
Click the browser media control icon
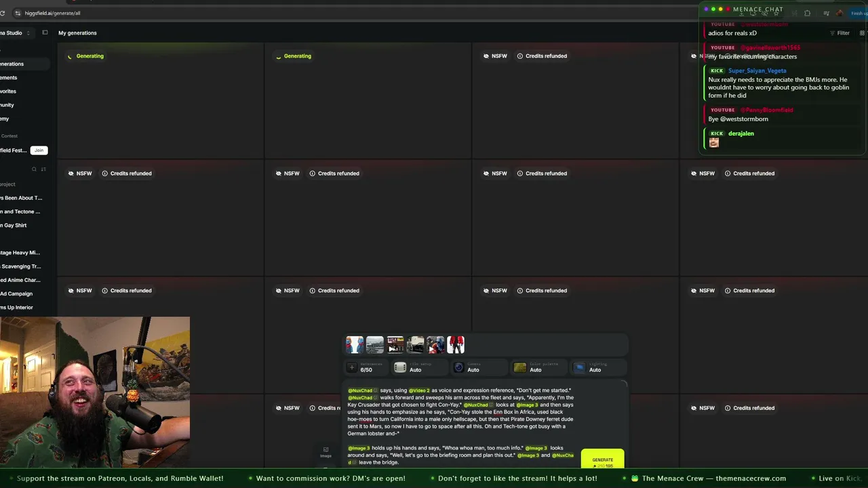click(826, 13)
